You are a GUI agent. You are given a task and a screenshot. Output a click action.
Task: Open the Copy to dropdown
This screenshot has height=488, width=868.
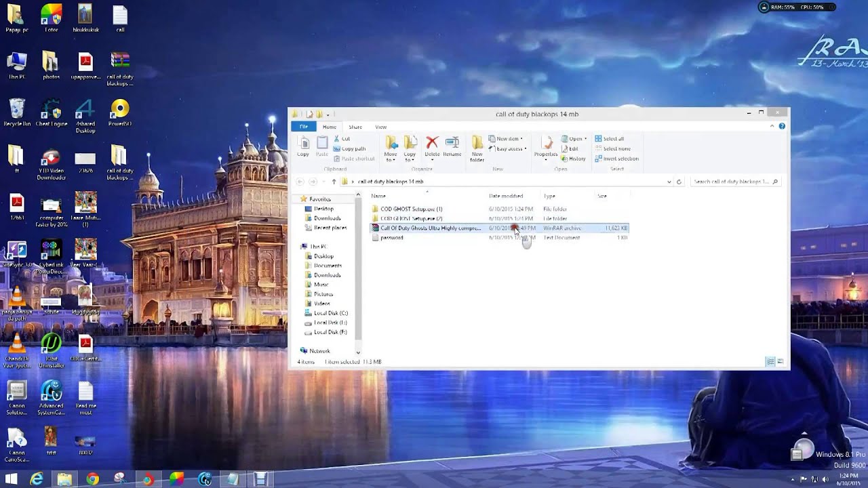click(410, 148)
